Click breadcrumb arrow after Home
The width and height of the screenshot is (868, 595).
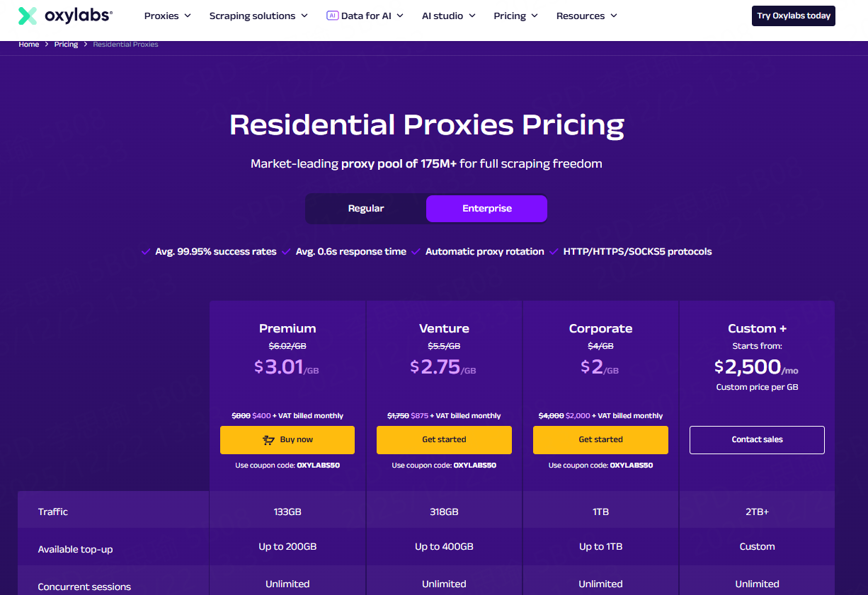pos(47,45)
